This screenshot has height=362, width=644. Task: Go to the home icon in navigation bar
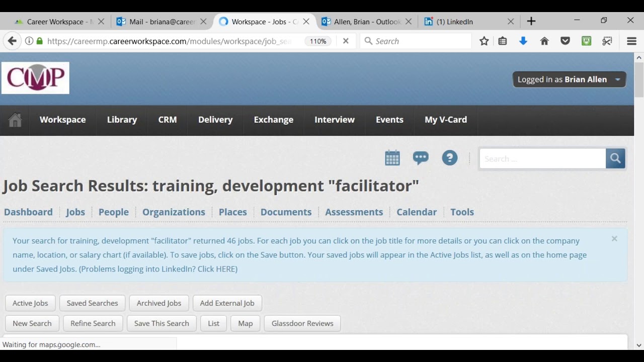(x=15, y=120)
